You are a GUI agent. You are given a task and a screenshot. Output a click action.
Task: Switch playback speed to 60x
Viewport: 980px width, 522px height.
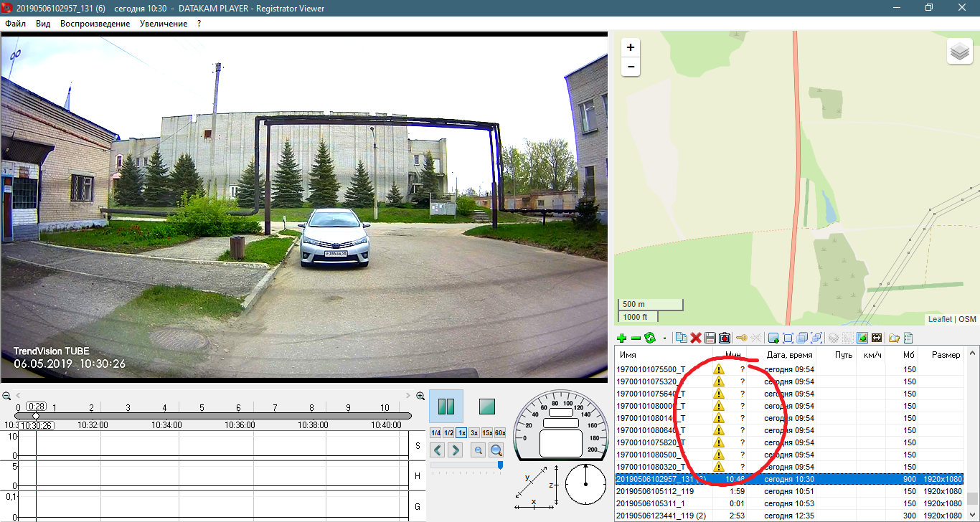pos(499,432)
